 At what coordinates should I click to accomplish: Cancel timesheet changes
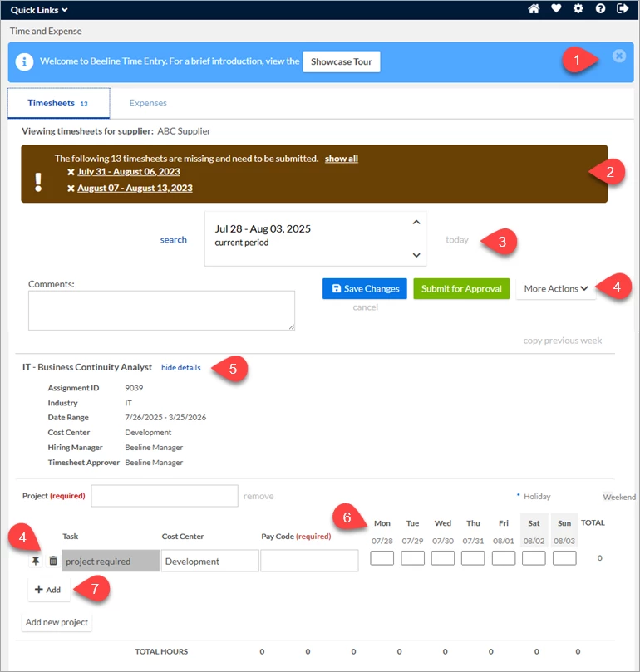(x=366, y=307)
